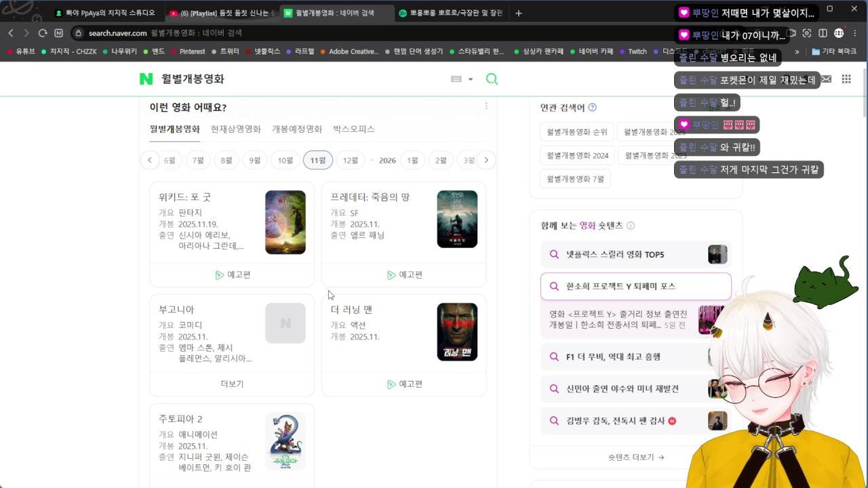Play the 프레데터: 죽음의 땅 예고편

[x=404, y=274]
